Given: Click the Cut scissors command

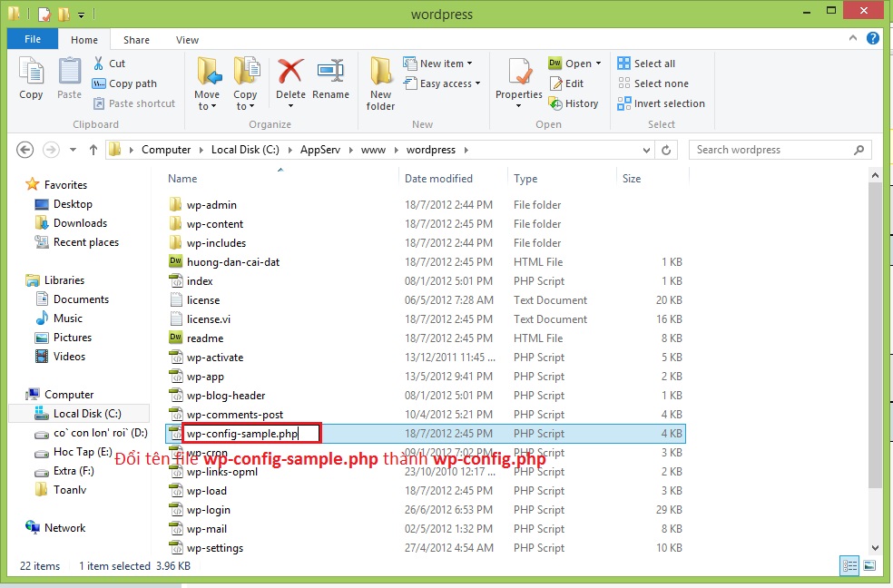Looking at the screenshot, I should [x=109, y=64].
